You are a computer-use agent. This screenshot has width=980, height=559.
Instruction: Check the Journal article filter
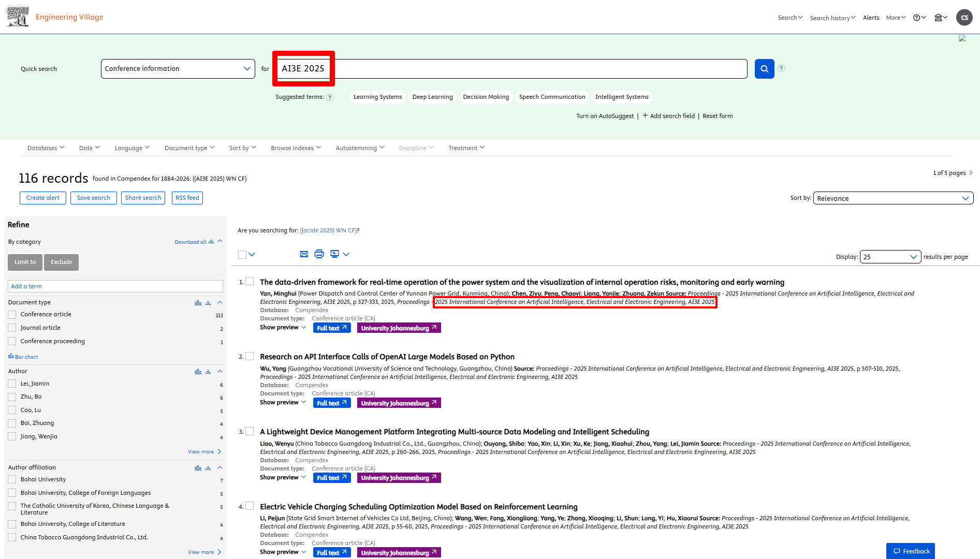(12, 328)
